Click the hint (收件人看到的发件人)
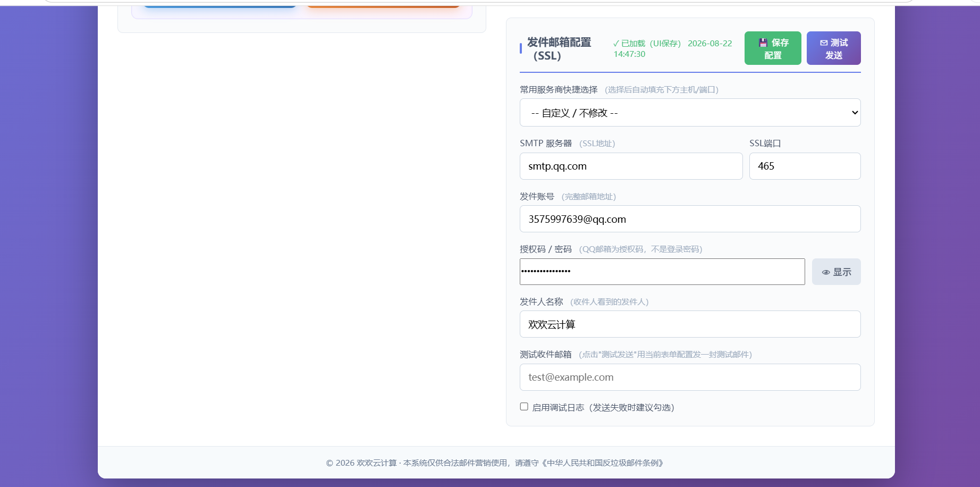The height and width of the screenshot is (487, 980). 609,302
